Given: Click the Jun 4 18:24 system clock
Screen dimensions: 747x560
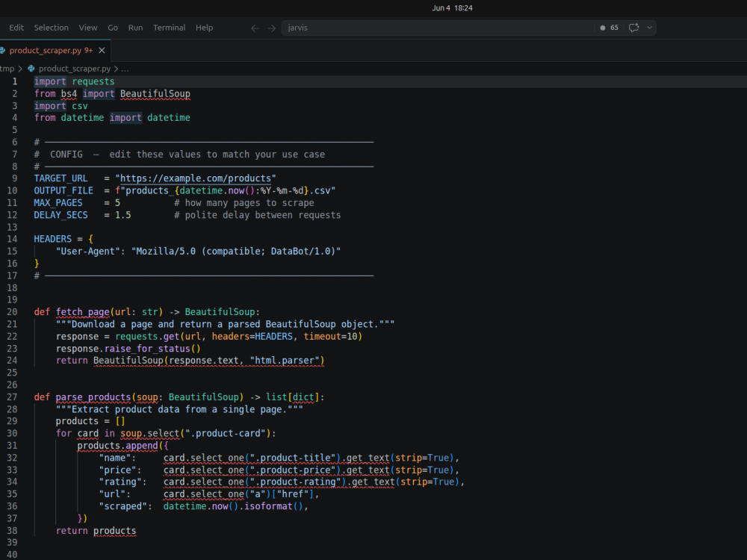Looking at the screenshot, I should point(452,8).
